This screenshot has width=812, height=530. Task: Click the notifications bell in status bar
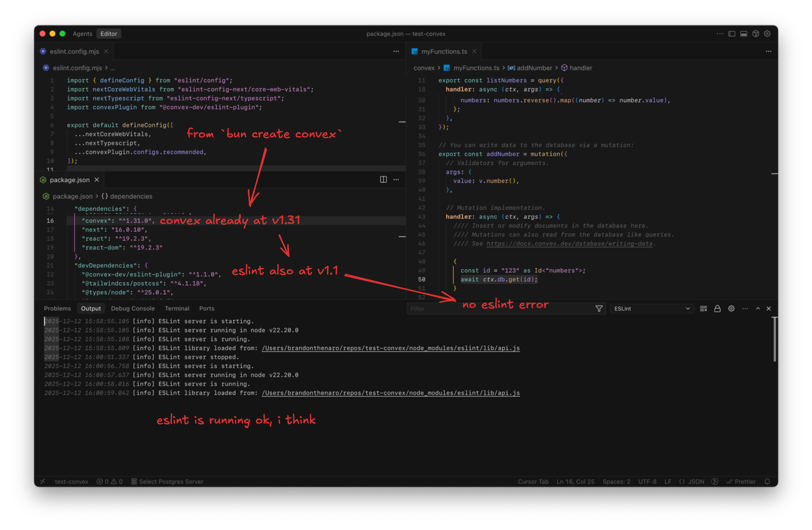[x=767, y=481]
